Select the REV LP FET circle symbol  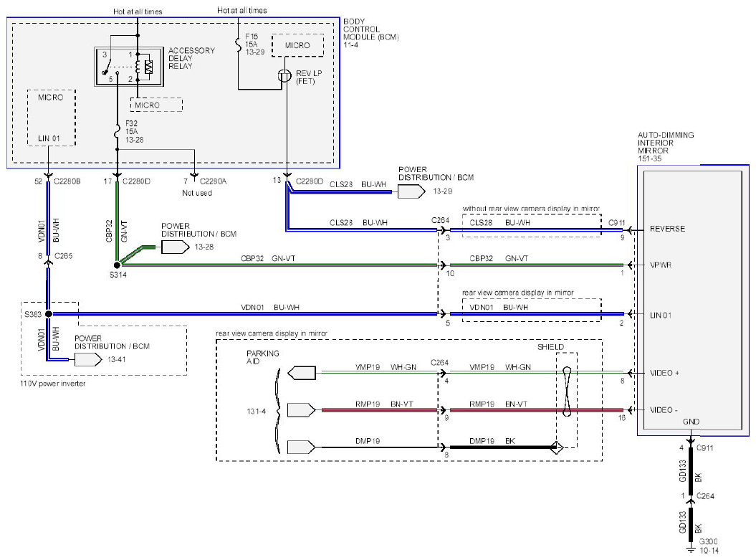click(285, 76)
